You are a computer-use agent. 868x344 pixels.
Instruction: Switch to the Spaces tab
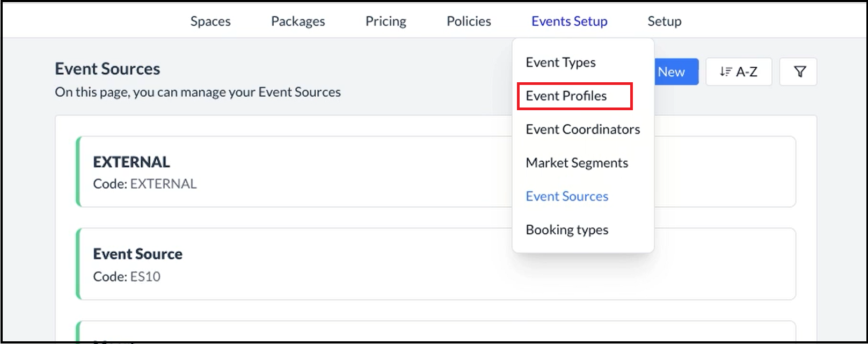[210, 21]
